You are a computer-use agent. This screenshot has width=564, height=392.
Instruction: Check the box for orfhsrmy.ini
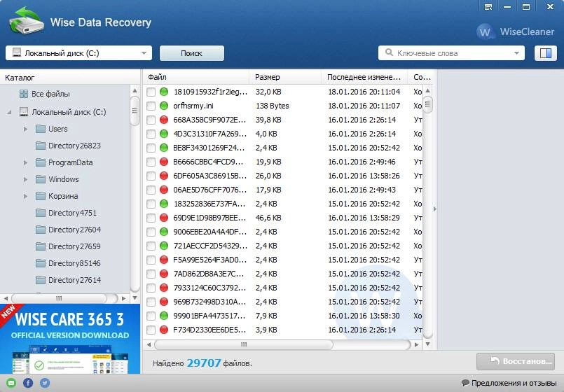(151, 106)
